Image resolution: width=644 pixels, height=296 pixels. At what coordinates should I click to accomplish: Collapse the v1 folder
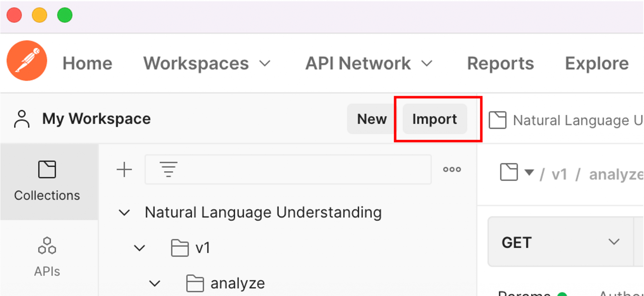click(x=139, y=248)
